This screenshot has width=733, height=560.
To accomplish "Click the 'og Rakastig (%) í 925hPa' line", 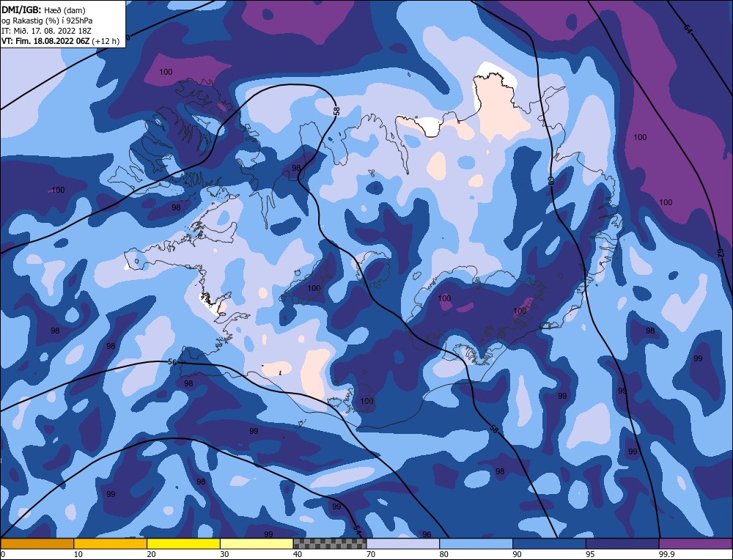I will pos(47,20).
